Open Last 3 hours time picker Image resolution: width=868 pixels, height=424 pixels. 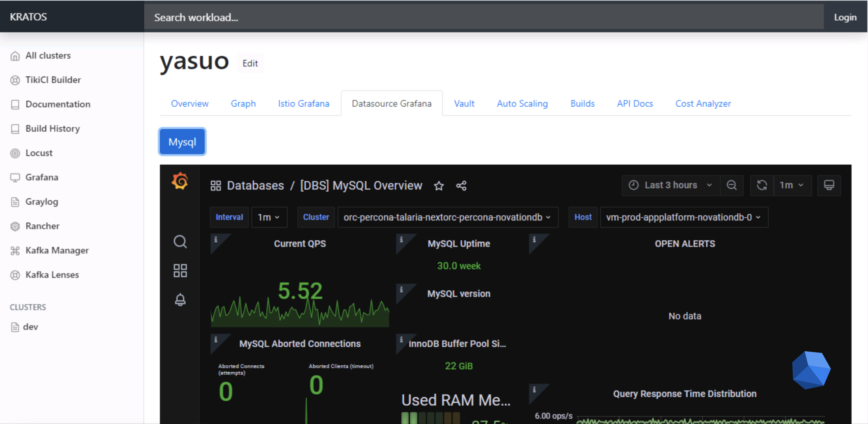(x=671, y=185)
